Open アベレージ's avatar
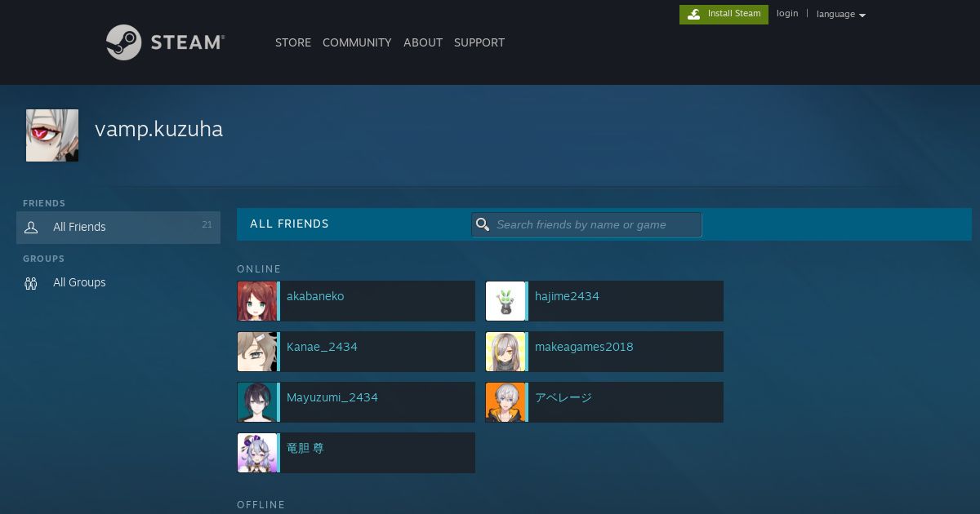This screenshot has height=514, width=980. point(506,402)
